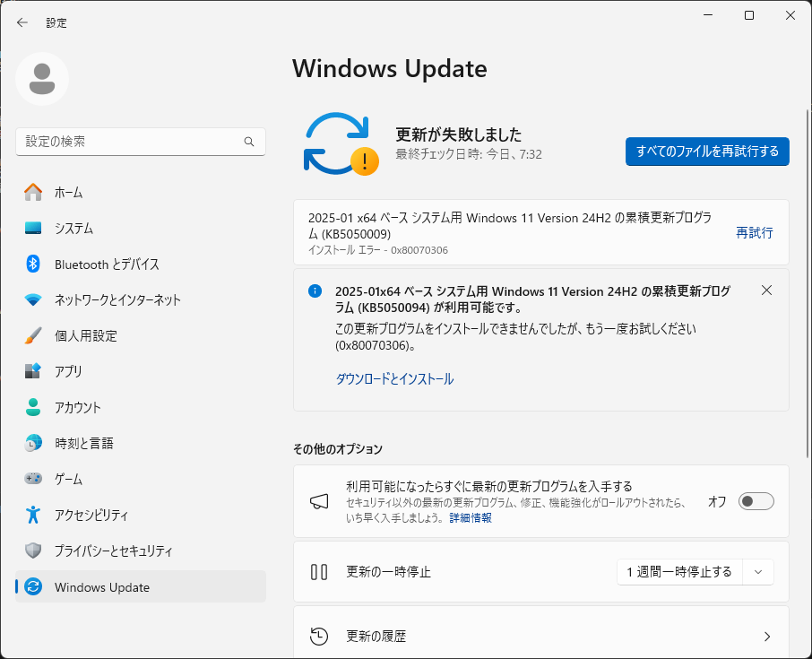Open アプリ settings page
This screenshot has height=659, width=812.
[141, 371]
